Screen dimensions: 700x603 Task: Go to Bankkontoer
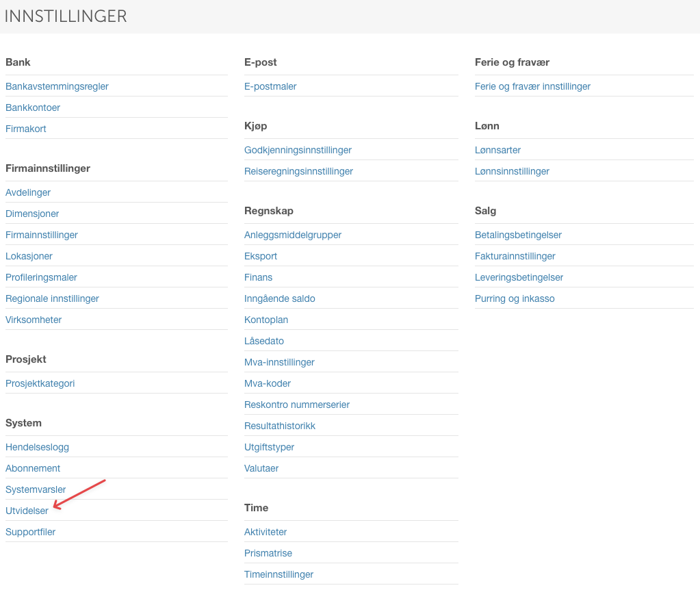coord(33,107)
